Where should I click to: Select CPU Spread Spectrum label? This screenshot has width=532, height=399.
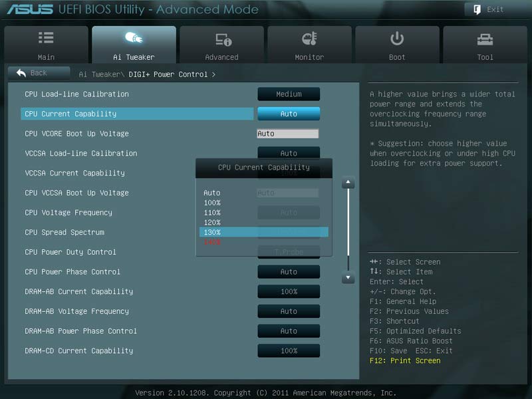[65, 232]
